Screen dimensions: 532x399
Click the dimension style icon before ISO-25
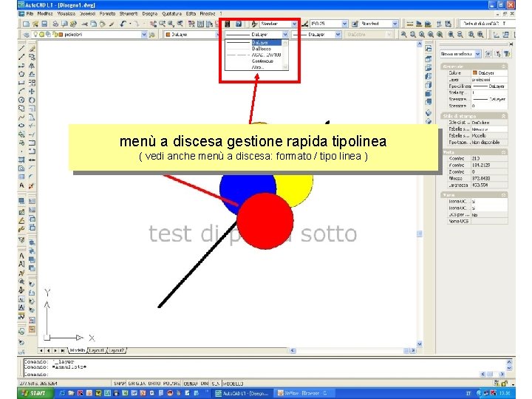click(x=304, y=24)
